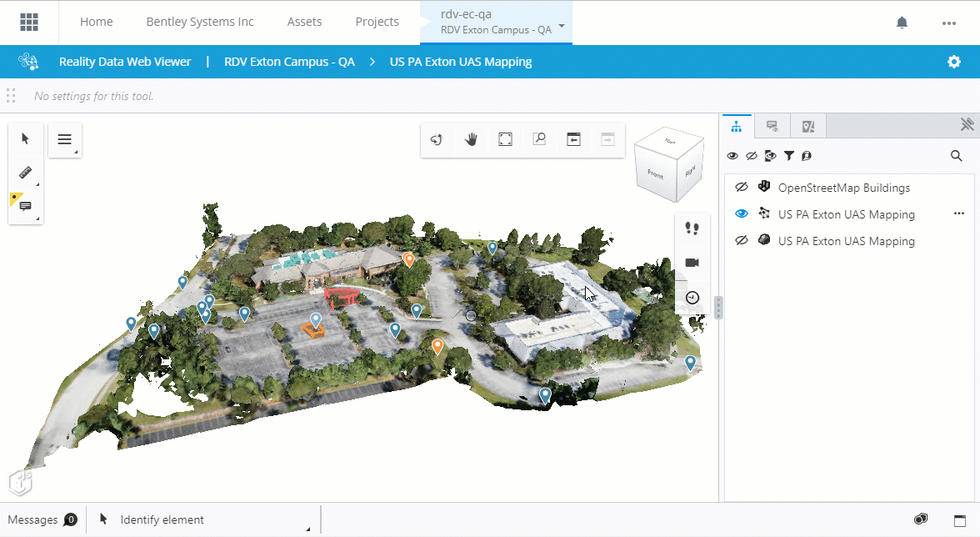Click the funnel filter icon
This screenshot has height=537, width=980.
788,156
